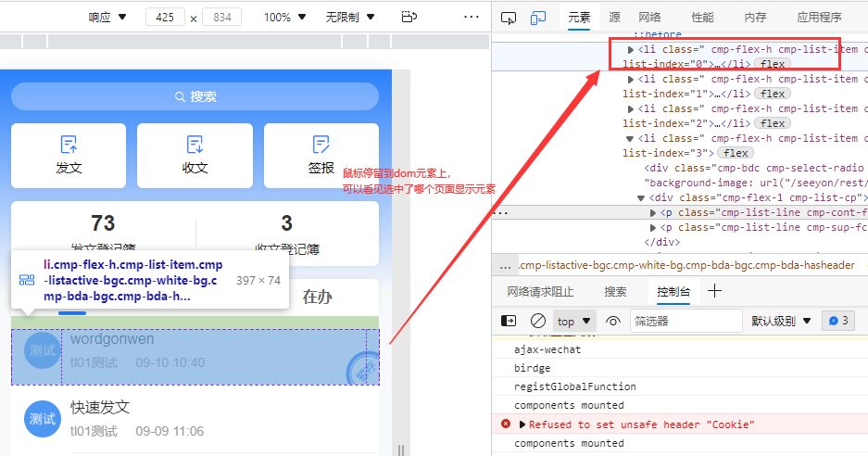Open the device toolbar more options menu
This screenshot has height=456, width=868.
(x=472, y=17)
